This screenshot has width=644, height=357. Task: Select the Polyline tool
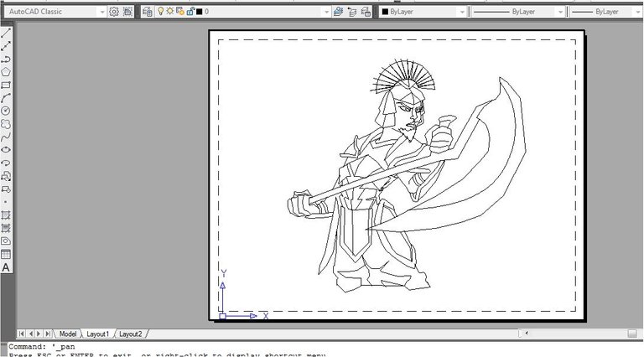(x=6, y=59)
